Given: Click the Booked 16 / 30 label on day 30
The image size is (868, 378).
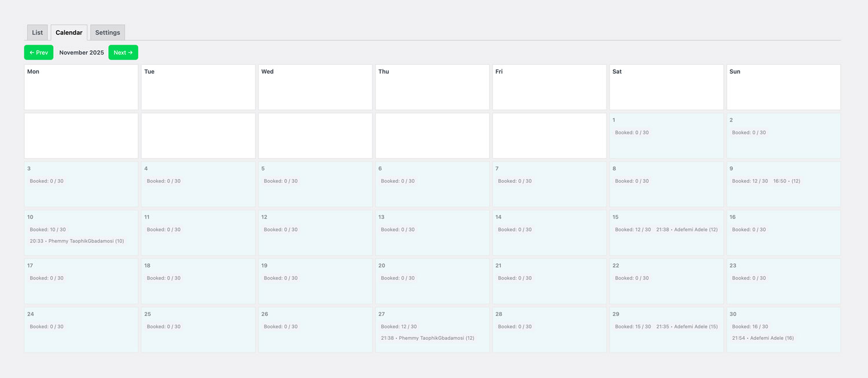Looking at the screenshot, I should (x=749, y=326).
